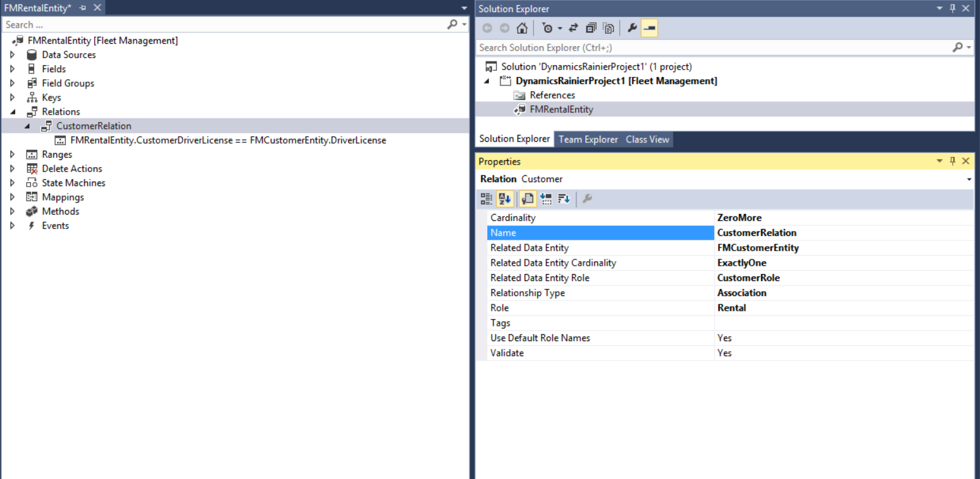Open Properties wrench icon in Solution Explorer
The width and height of the screenshot is (980, 479).
(632, 28)
